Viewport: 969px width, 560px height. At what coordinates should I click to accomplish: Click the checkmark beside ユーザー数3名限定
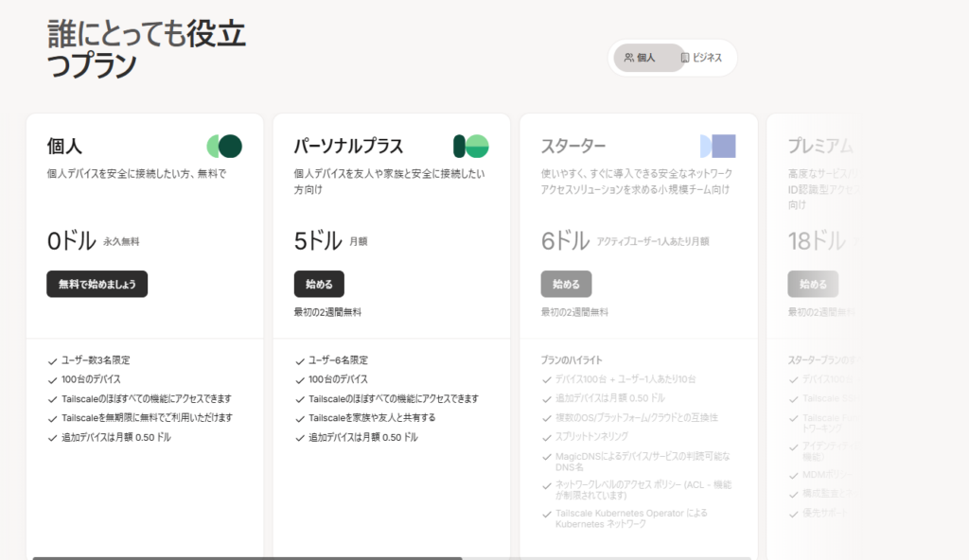pos(51,359)
